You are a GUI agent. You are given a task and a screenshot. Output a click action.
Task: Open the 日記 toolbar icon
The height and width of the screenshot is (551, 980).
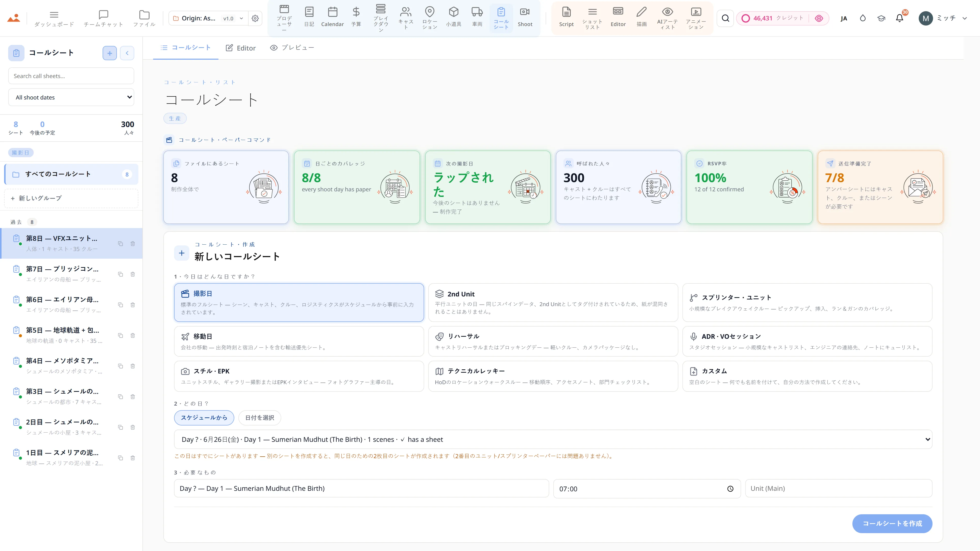(309, 12)
